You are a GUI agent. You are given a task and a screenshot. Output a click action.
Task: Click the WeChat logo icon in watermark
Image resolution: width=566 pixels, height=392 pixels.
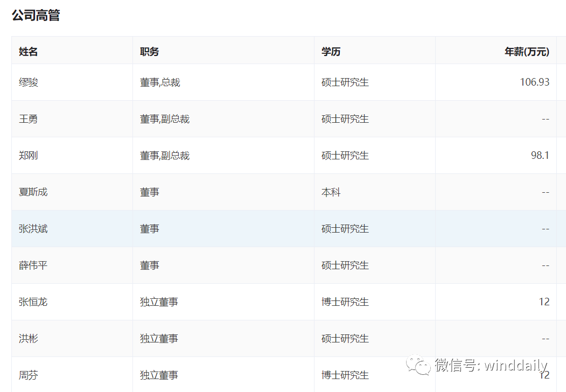point(418,365)
